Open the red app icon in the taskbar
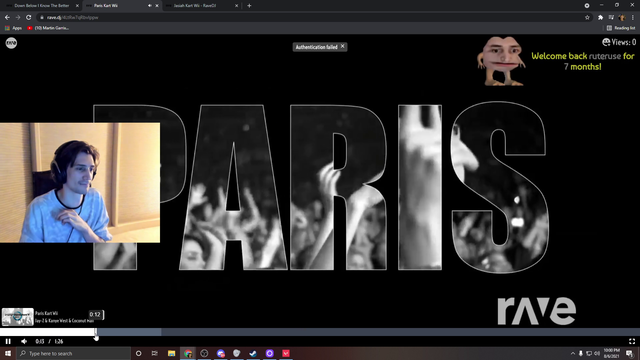Viewport: 640px width, 360px height. tap(286, 353)
